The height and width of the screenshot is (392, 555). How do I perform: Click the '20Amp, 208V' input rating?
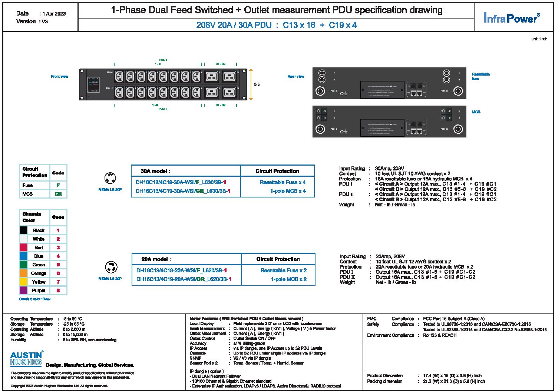point(390,256)
